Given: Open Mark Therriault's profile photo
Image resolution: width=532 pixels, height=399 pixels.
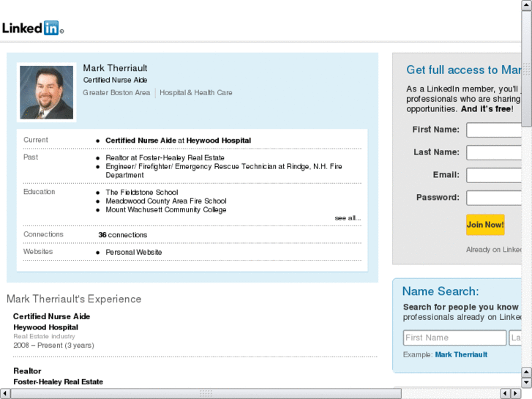Looking at the screenshot, I should [x=47, y=92].
